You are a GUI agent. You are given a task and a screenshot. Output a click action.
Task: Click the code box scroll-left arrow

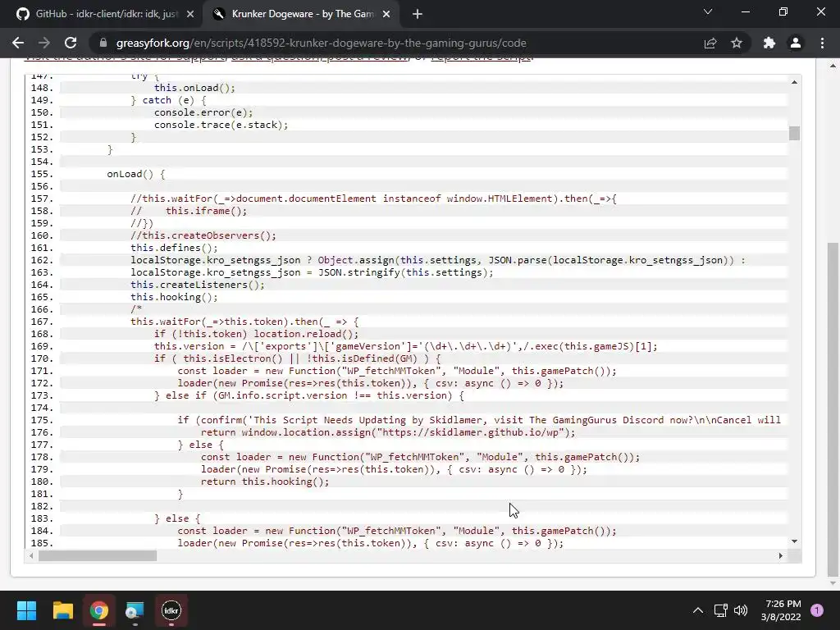pos(31,555)
